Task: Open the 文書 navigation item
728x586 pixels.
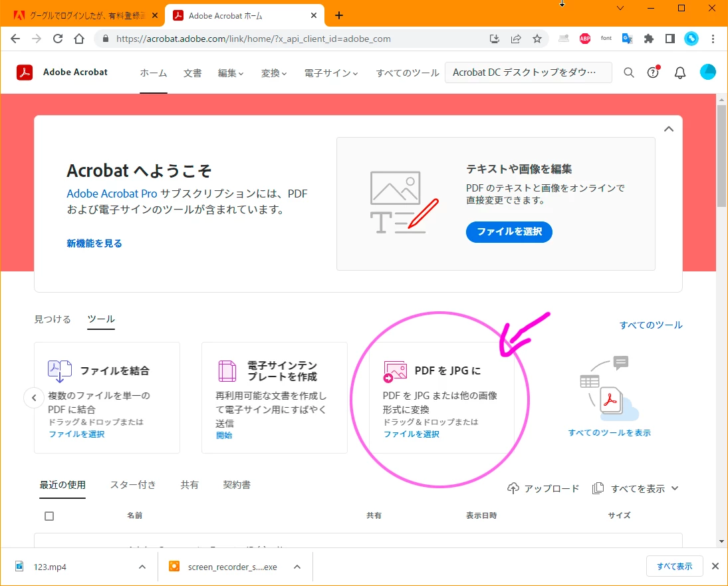Action: click(192, 73)
